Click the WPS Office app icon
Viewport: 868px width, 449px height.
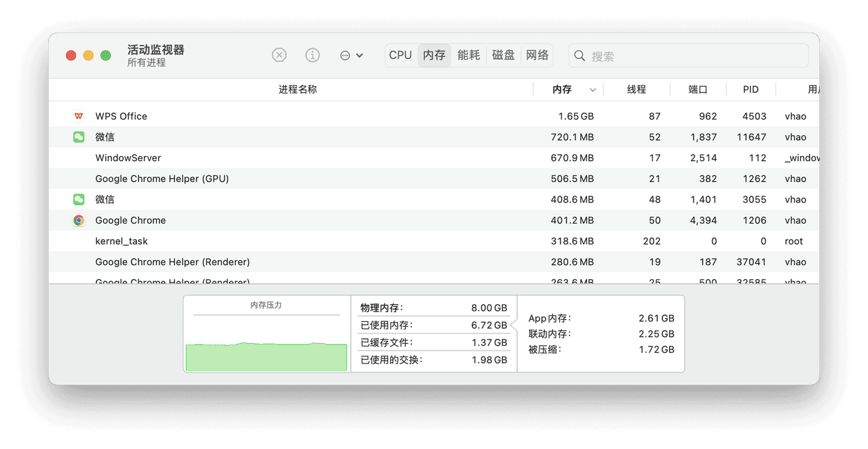[x=79, y=116]
